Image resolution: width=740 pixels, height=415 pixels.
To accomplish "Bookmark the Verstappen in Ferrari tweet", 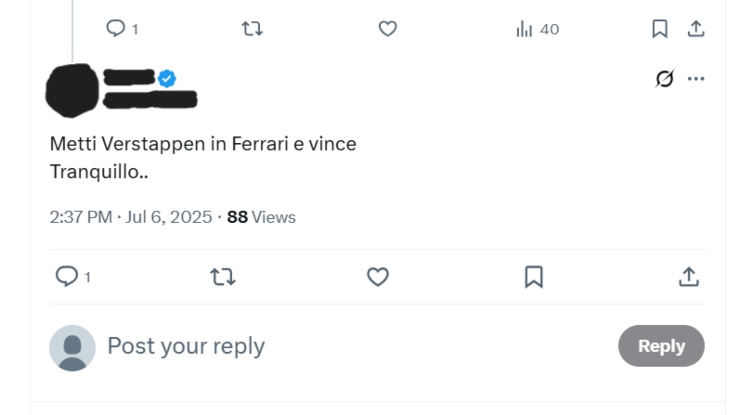I will [534, 277].
